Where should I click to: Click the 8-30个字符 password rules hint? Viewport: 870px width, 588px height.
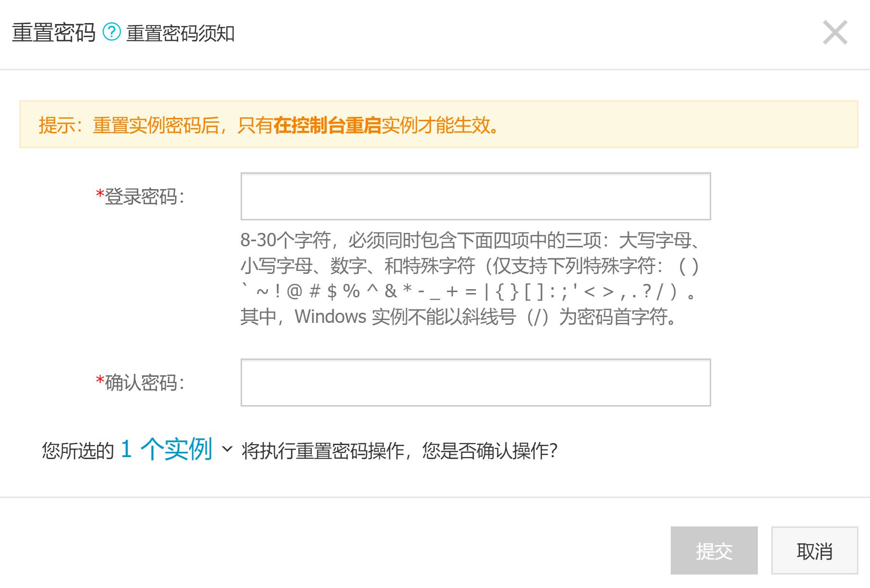pos(471,278)
